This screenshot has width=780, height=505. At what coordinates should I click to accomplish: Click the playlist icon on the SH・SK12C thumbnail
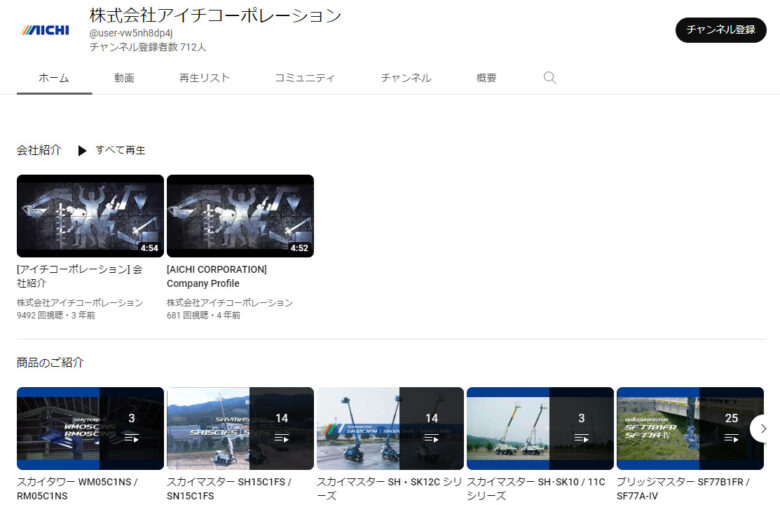(431, 438)
